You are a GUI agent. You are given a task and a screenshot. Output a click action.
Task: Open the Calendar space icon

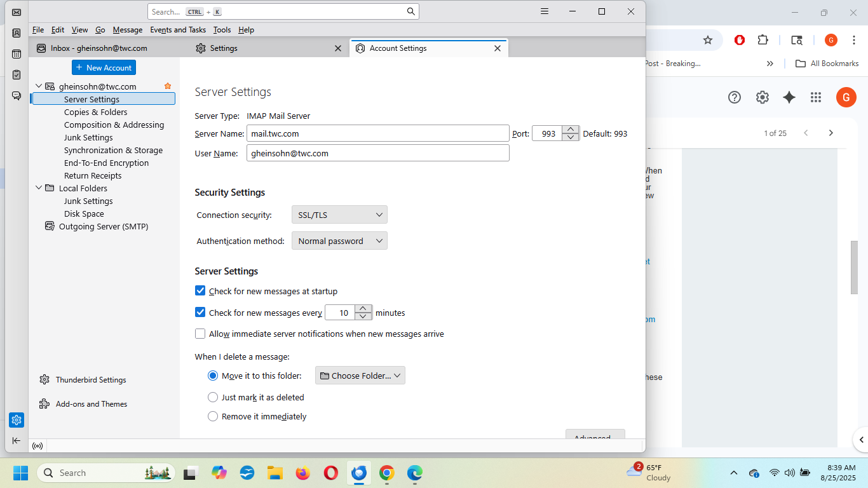coord(17,54)
